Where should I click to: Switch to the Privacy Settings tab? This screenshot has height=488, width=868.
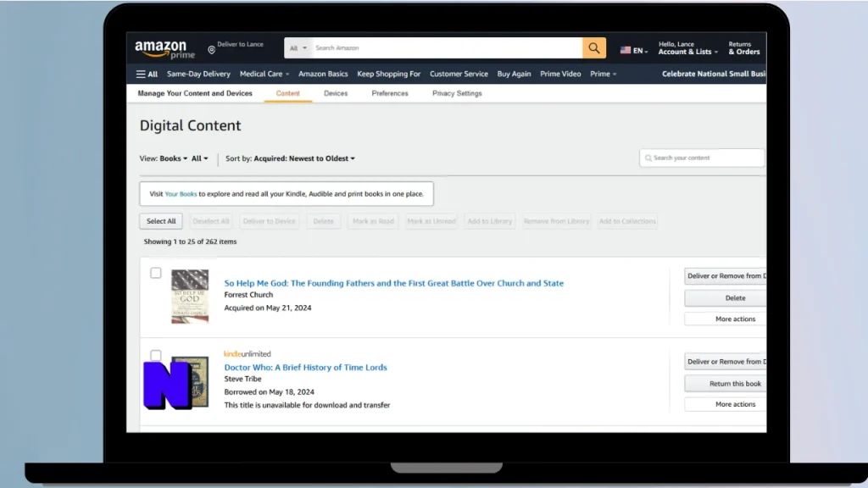coord(457,93)
